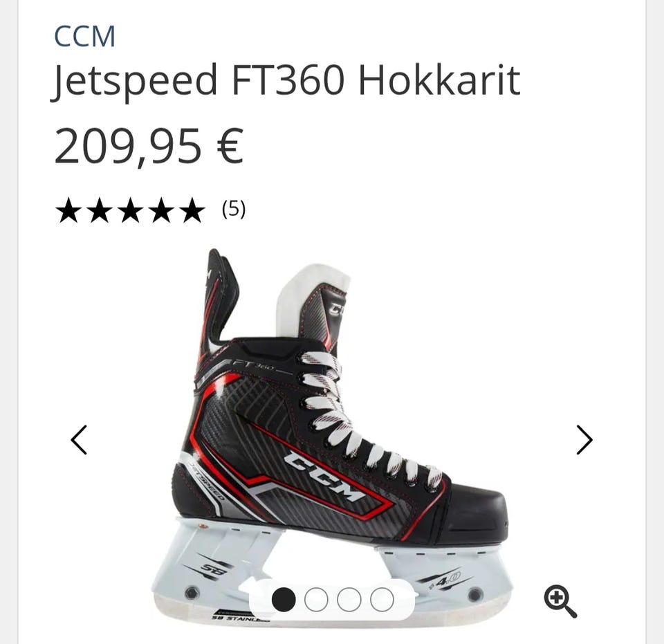Open the zoom magnifier icon
The image size is (664, 644).
click(x=560, y=601)
